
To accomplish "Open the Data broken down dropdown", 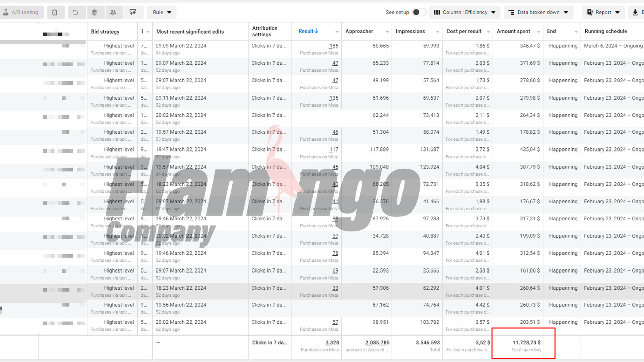I will coord(538,12).
